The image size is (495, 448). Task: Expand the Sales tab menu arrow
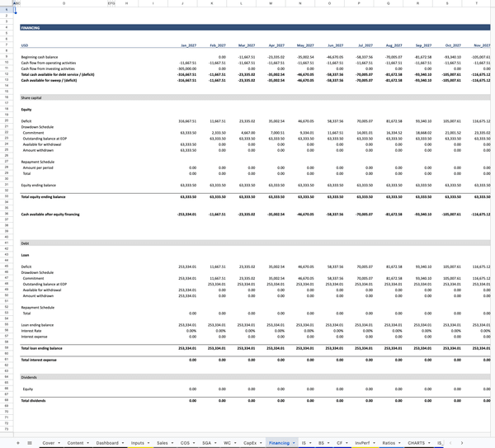point(172,443)
